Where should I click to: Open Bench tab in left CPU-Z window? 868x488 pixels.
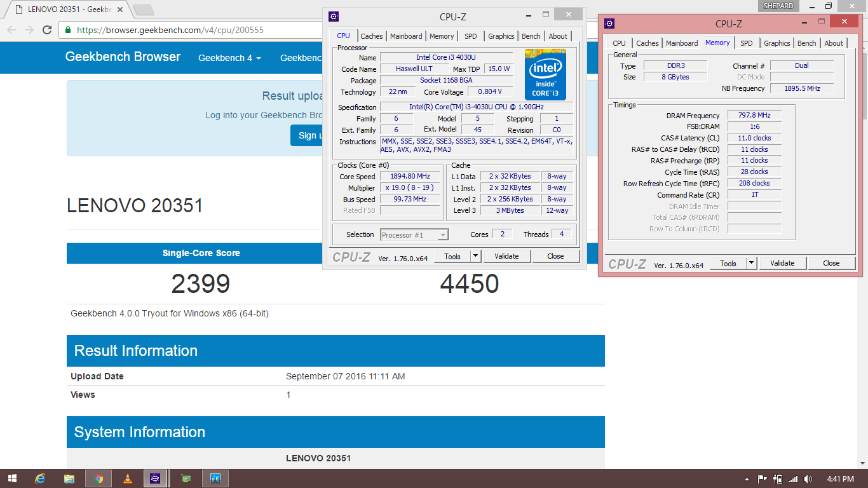click(x=531, y=36)
